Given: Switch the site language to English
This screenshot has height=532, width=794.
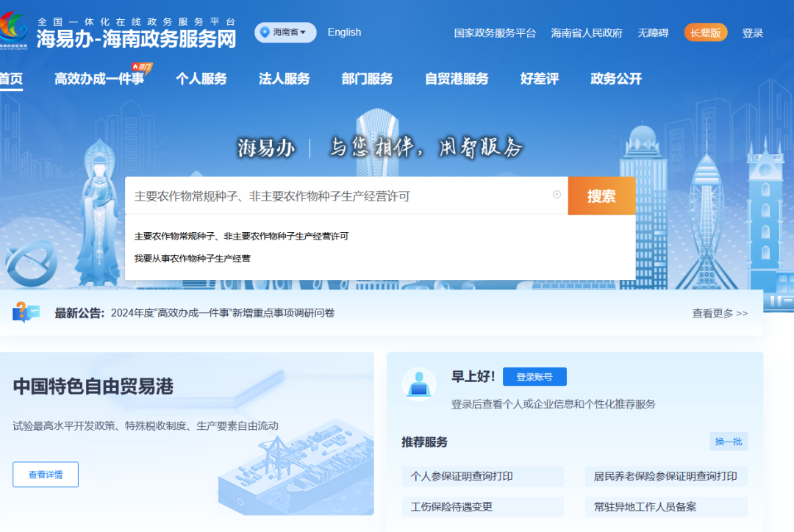Looking at the screenshot, I should click(344, 32).
